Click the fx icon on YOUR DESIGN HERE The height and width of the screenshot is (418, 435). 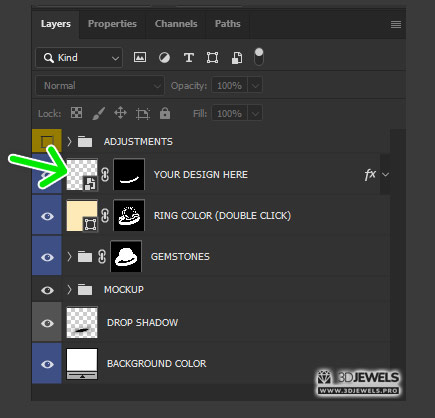tap(370, 174)
